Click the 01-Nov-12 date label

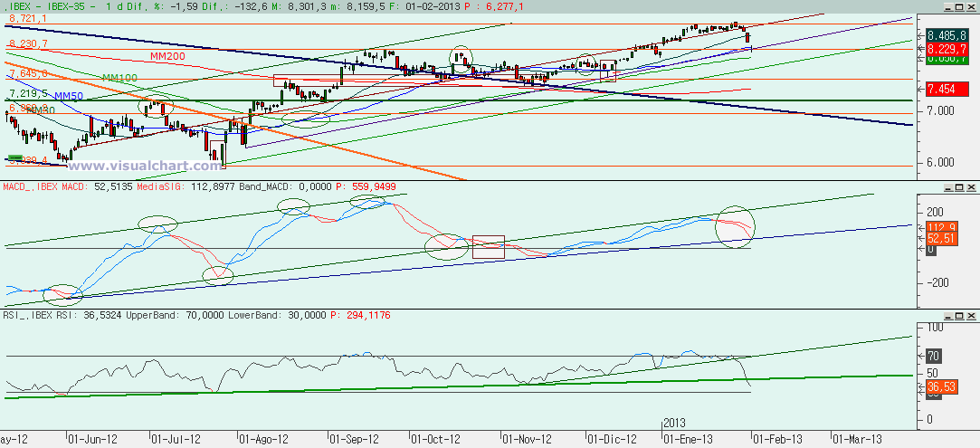[528, 439]
